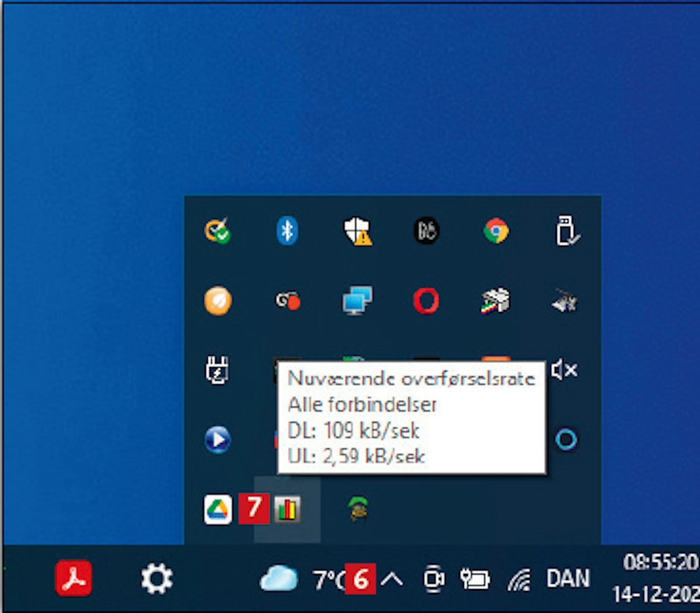Click the Bluetooth tray icon
This screenshot has width=700, height=613.
click(x=287, y=231)
